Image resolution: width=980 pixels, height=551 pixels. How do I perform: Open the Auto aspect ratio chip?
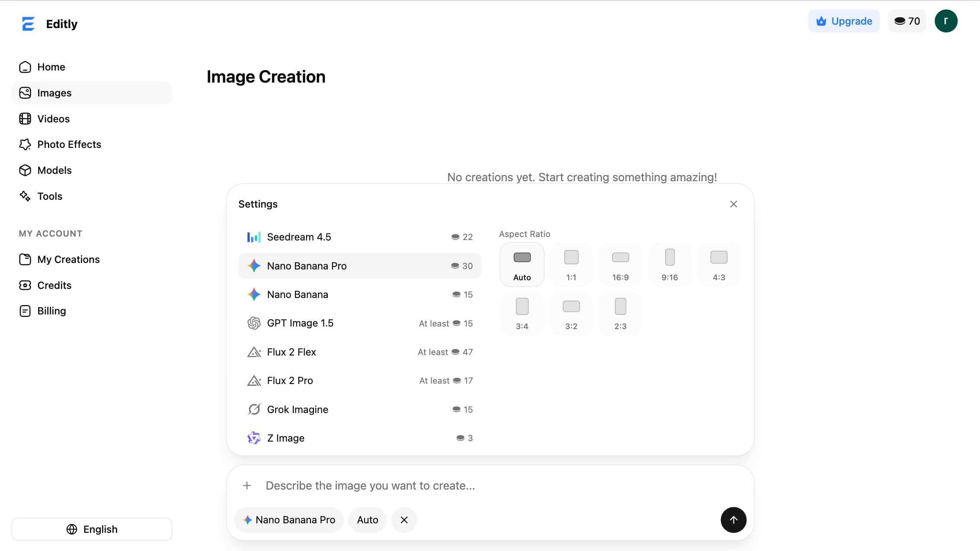click(x=367, y=520)
